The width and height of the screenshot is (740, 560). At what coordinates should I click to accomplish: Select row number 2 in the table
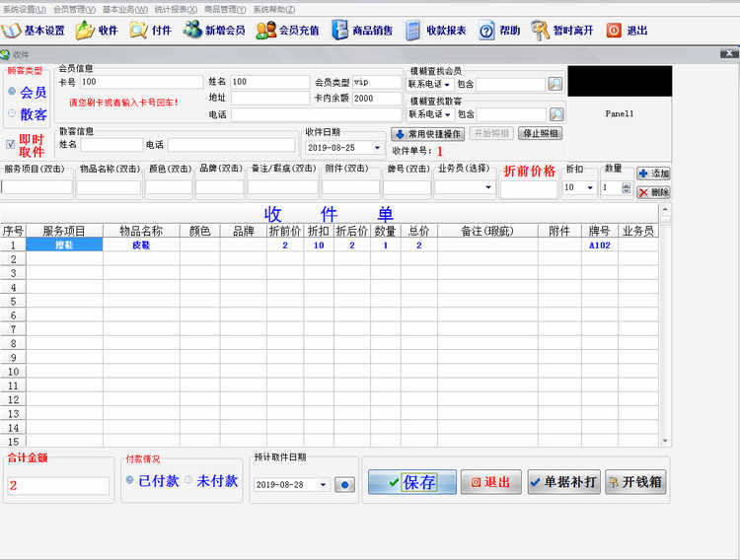(x=13, y=259)
